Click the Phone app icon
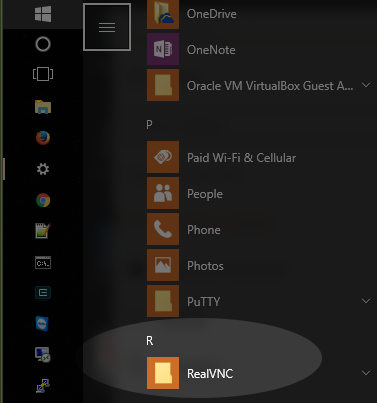This screenshot has width=377, height=403. [x=163, y=229]
